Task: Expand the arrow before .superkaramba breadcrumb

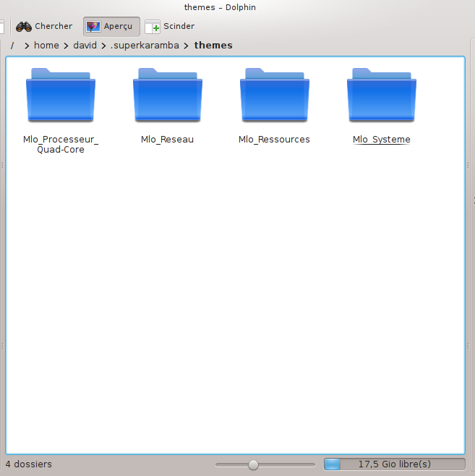Action: [103, 46]
